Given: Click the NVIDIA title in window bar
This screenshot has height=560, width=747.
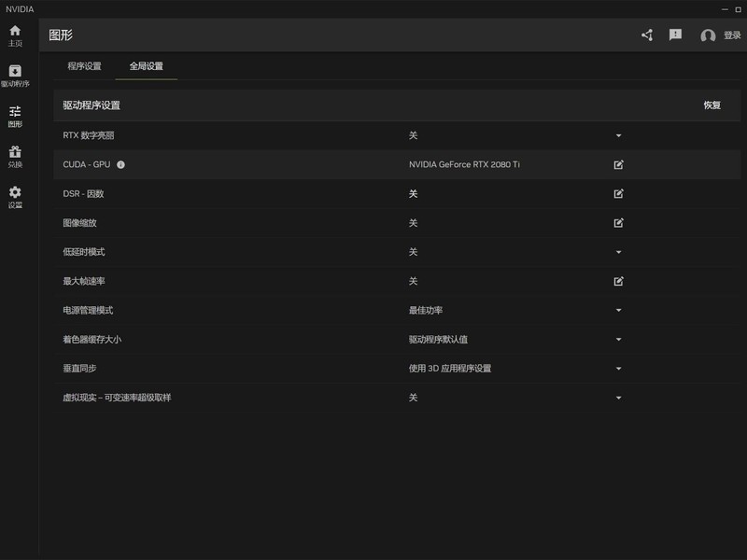Looking at the screenshot, I should coord(20,9).
